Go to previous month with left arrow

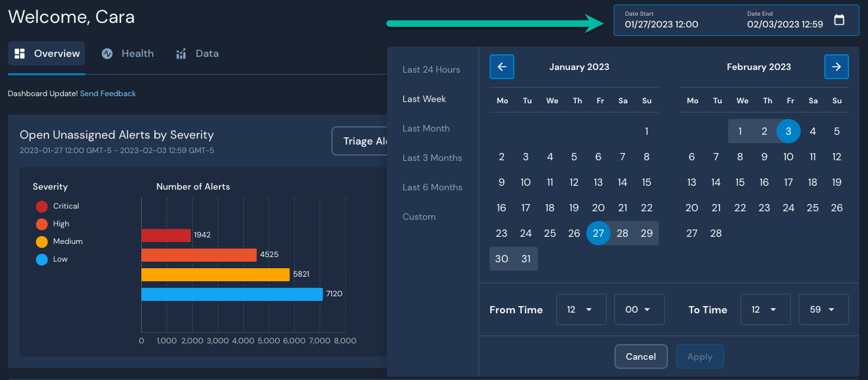[x=502, y=67]
